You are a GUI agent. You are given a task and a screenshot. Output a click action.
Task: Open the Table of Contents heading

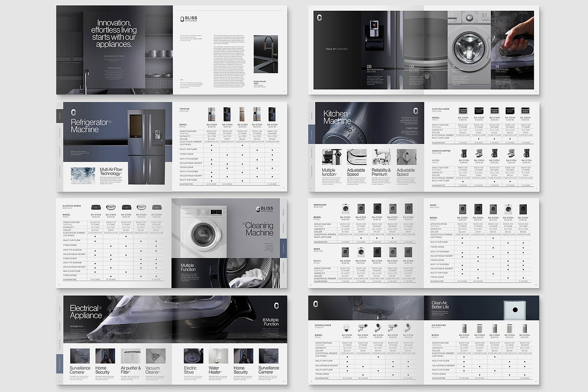tap(336, 49)
